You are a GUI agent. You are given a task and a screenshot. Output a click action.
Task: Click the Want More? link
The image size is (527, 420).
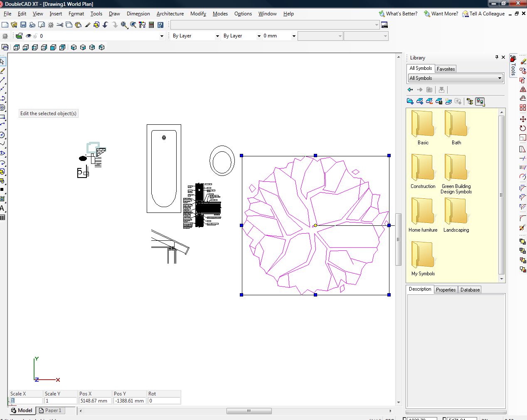click(441, 14)
